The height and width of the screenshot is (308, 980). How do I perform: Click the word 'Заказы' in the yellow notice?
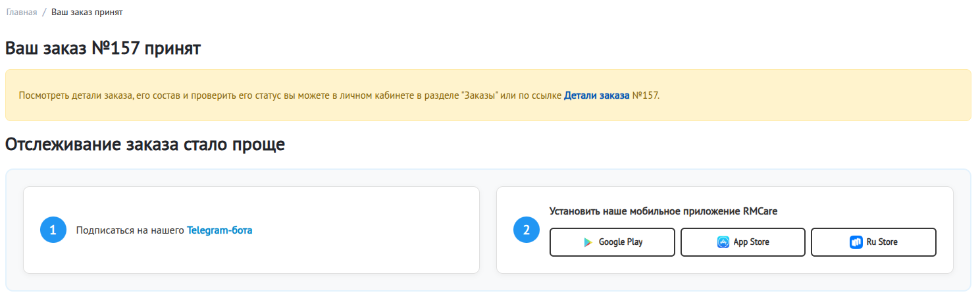tap(478, 95)
